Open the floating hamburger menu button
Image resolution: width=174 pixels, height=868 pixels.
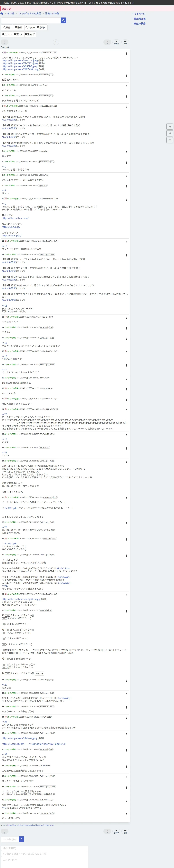pos(170,140)
